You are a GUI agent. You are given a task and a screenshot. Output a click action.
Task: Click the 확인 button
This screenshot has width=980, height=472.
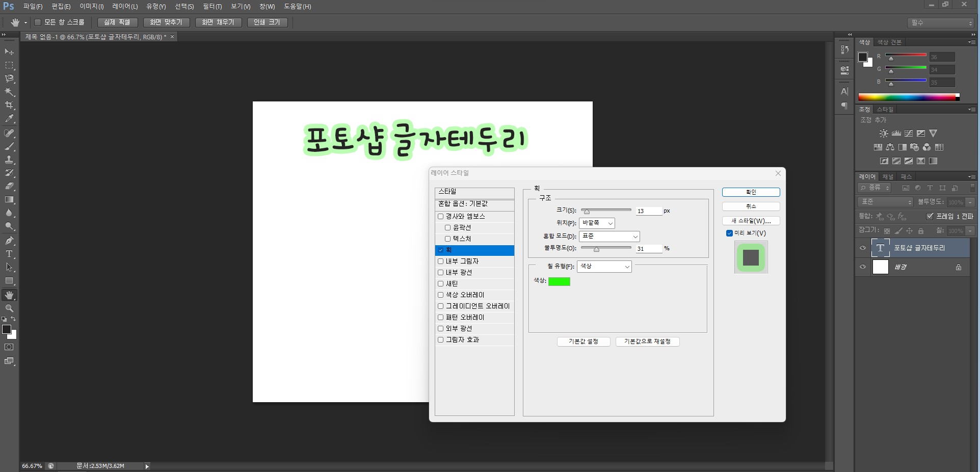tap(751, 192)
